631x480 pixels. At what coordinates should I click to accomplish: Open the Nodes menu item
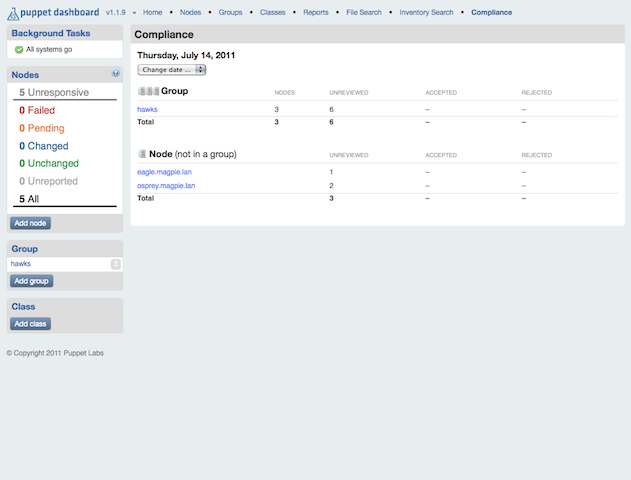(190, 12)
